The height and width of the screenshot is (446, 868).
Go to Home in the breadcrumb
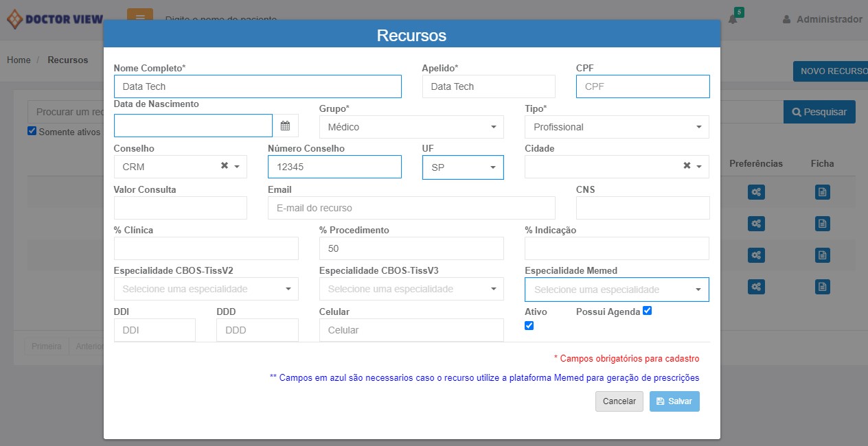(x=19, y=60)
